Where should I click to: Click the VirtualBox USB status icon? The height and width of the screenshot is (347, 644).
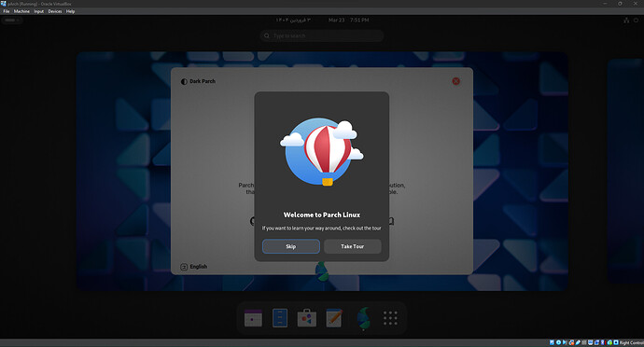click(578, 342)
